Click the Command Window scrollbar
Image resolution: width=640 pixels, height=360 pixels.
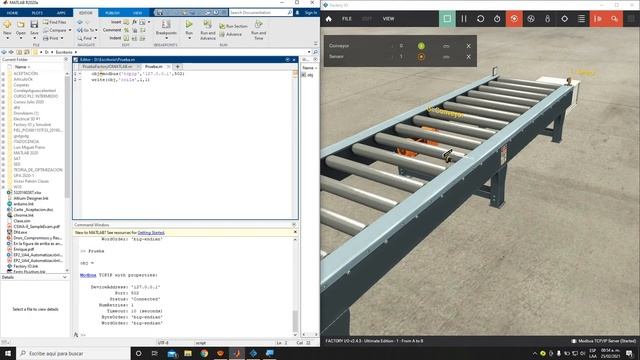[295, 321]
